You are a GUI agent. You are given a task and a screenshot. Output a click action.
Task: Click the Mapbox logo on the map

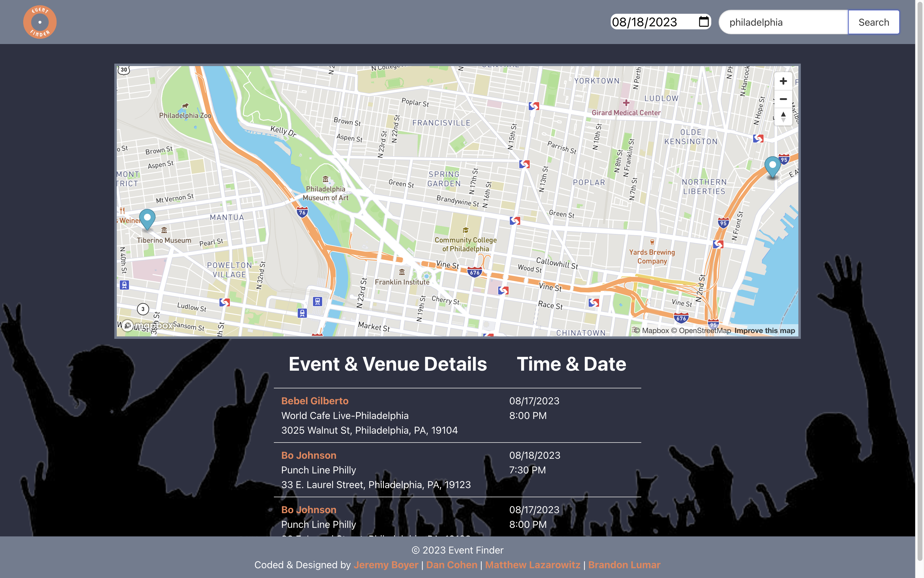[147, 325]
